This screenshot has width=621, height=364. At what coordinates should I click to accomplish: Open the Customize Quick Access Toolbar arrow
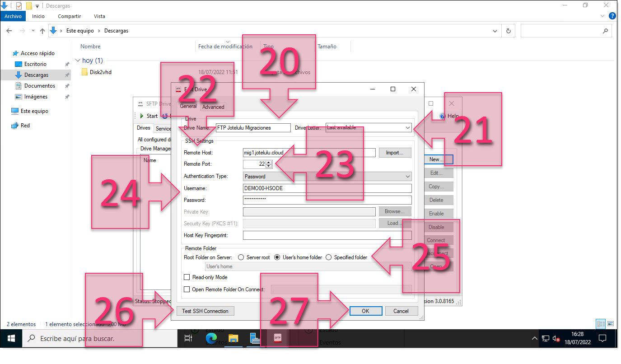coord(37,6)
